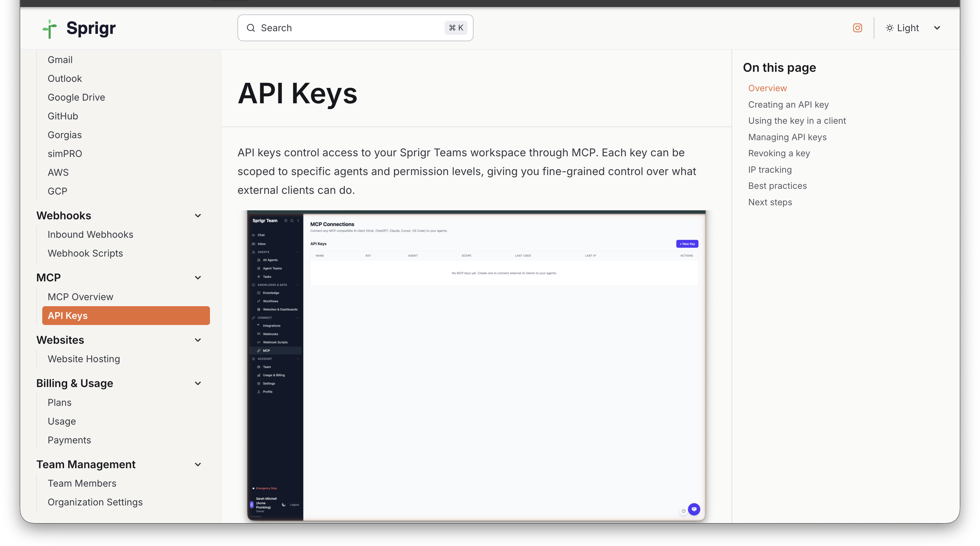Switch to the API Keys sidebar item

tap(67, 315)
